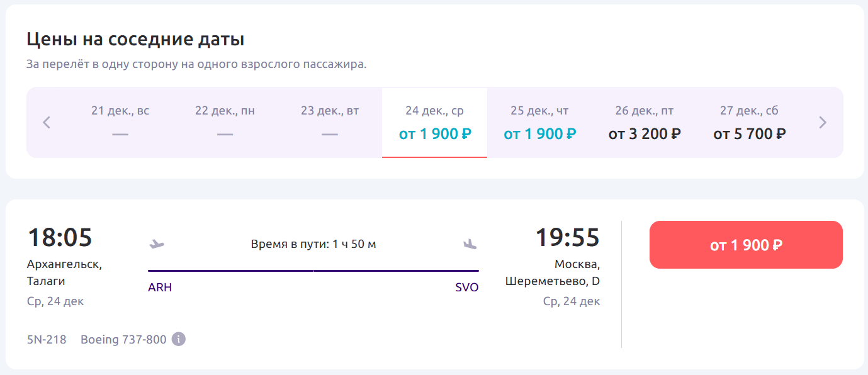
Task: Select the 24 Dec Wednesday date tab
Action: coord(434,123)
